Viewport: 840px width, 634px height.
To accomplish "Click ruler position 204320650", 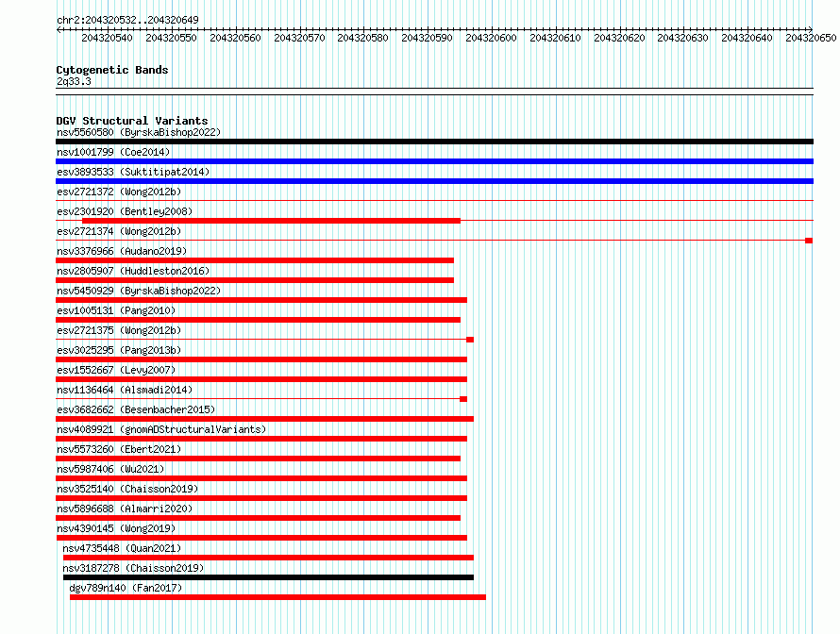I will coord(811,38).
